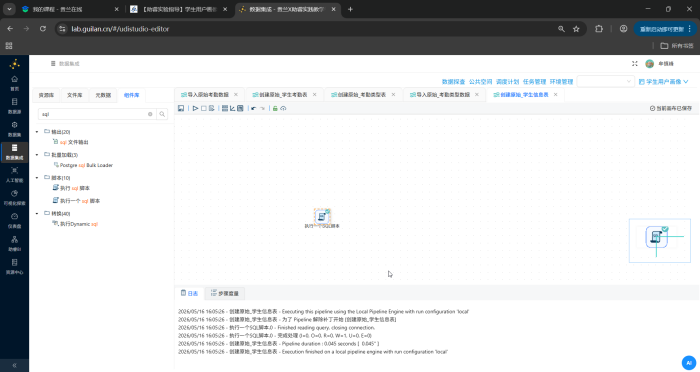This screenshot has width=700, height=372.
Task: Switch to the 资源库 tab
Action: tap(46, 95)
